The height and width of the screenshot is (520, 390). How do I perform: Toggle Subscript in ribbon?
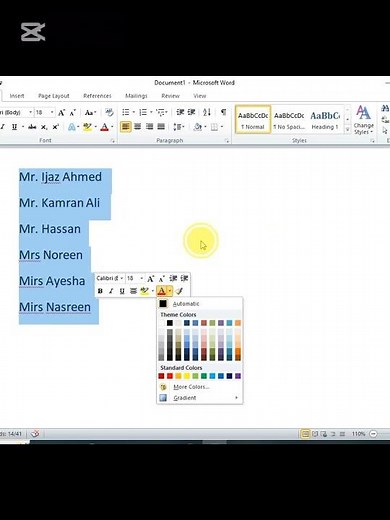44,127
